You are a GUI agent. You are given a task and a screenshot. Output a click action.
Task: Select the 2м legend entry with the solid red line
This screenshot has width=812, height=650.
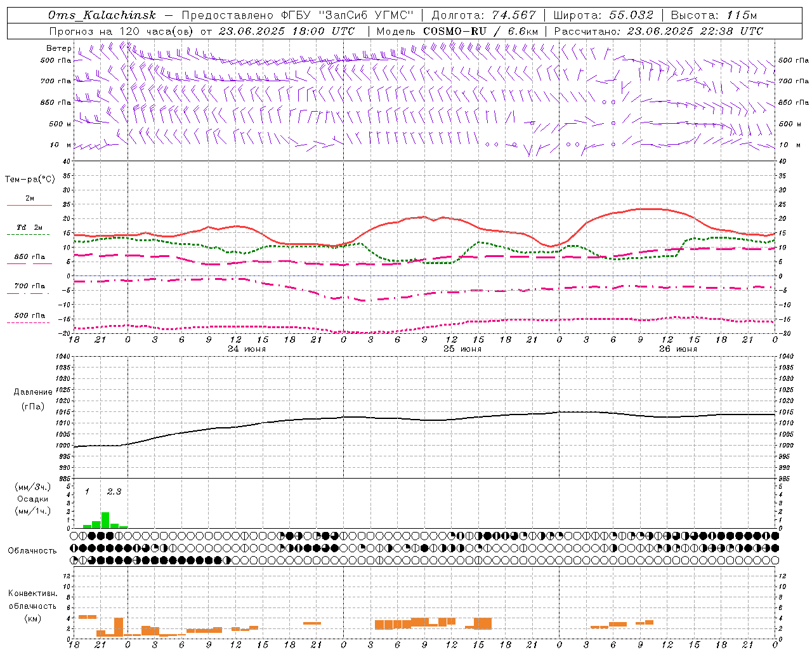[x=29, y=201]
